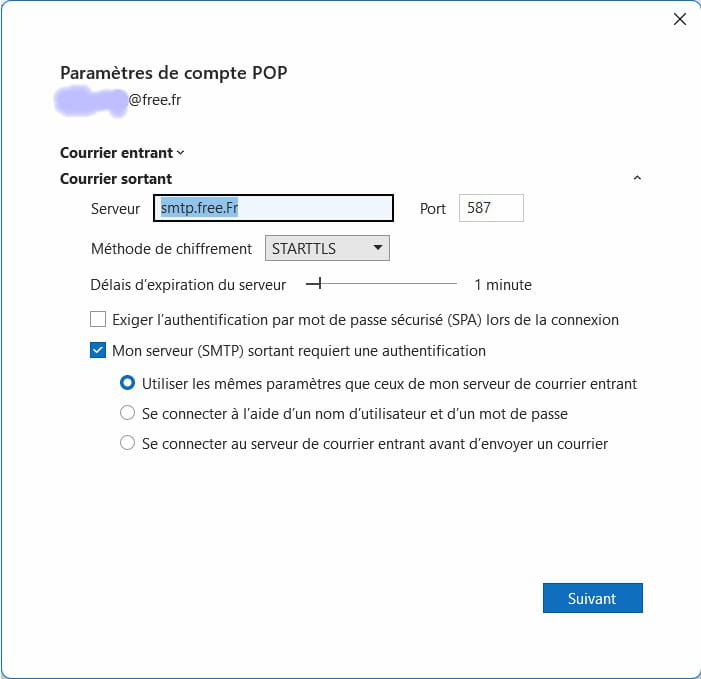Uncheck the outgoing SMTP requires authentication checkbox
Screen dimensions: 701x679
coord(98,351)
